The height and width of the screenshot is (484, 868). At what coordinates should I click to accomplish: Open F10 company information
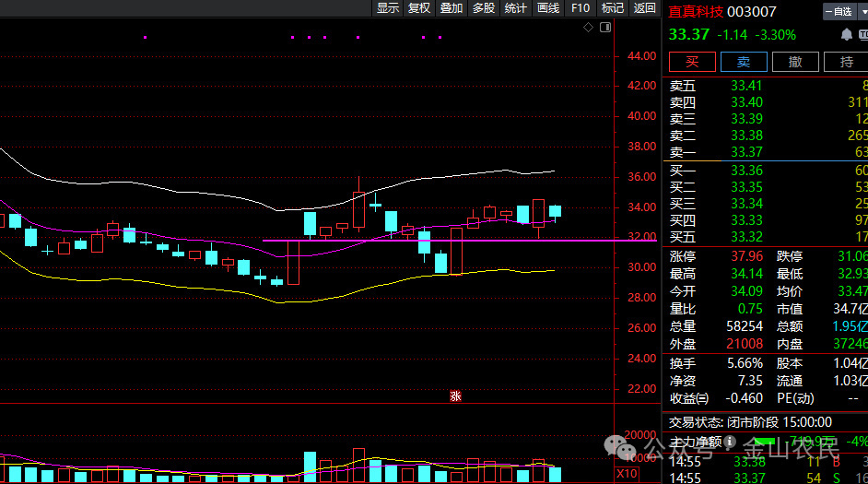(581, 8)
